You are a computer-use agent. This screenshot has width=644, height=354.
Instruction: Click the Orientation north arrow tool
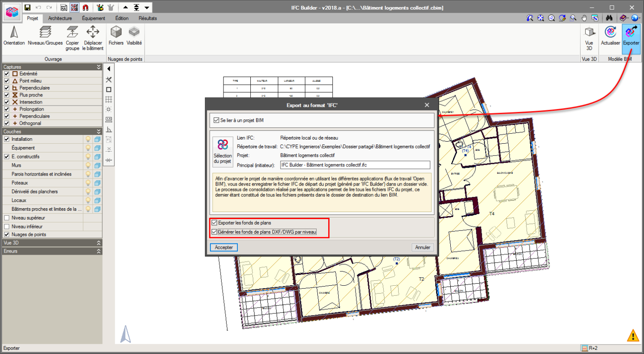click(14, 36)
